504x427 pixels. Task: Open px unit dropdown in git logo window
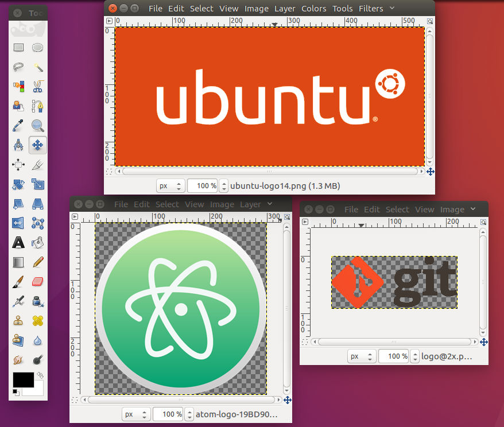[x=362, y=356]
